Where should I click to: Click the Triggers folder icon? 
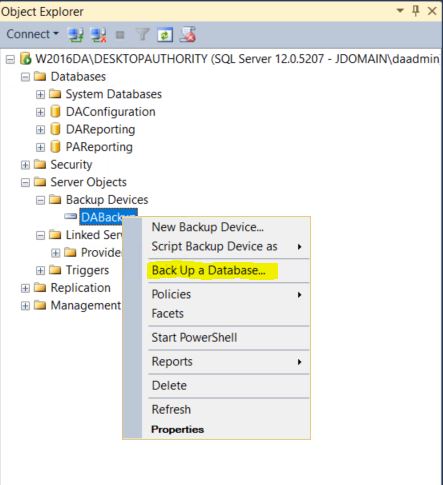[x=55, y=270]
